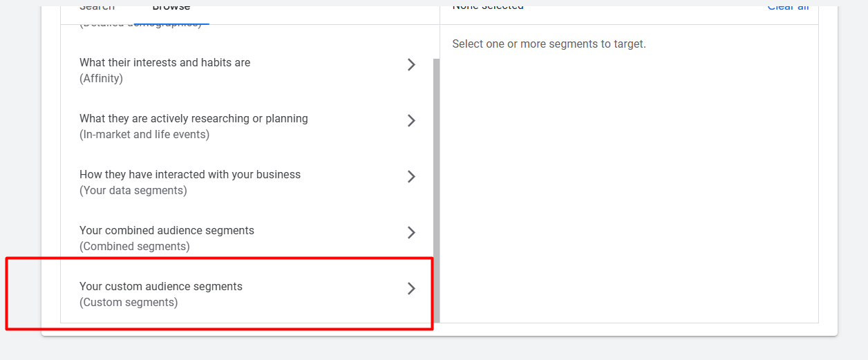Click the "(Your data segments)" sublabel
The height and width of the screenshot is (360, 868).
[133, 191]
